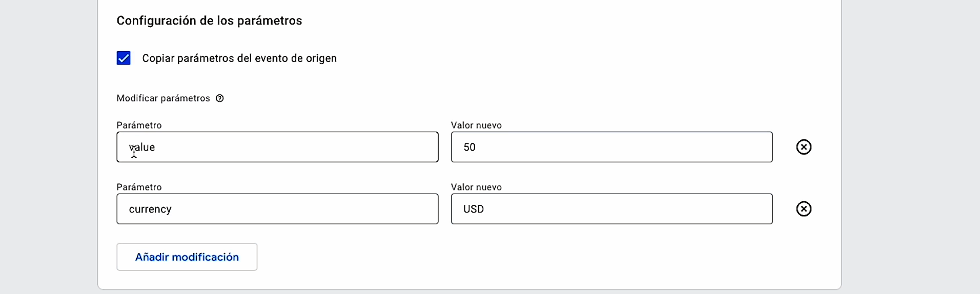
Task: Click the 'Configuración de los parámetros' heading
Action: pyautogui.click(x=209, y=20)
